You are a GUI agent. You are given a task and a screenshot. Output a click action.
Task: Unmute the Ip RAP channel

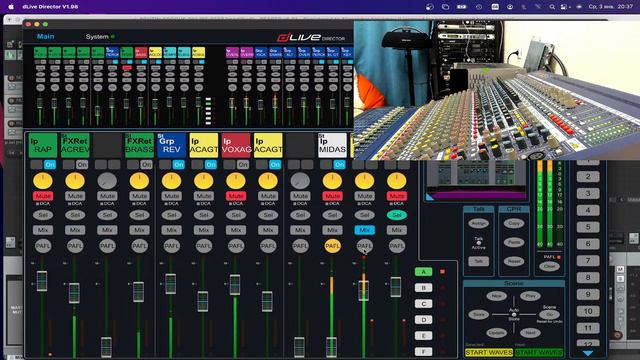(43, 196)
